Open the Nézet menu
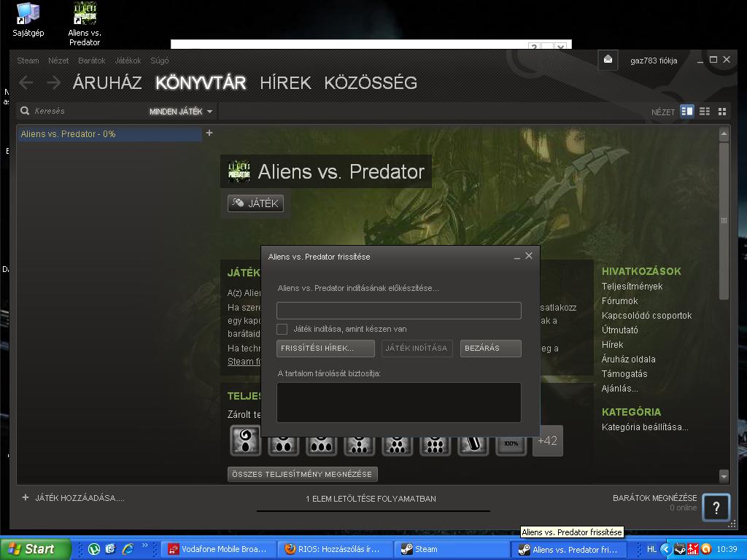 point(58,61)
